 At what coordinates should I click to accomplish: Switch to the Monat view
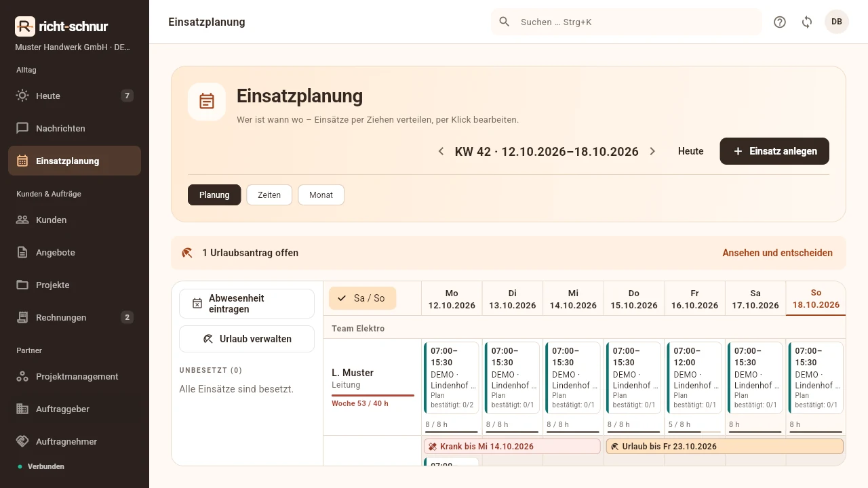[x=321, y=195]
